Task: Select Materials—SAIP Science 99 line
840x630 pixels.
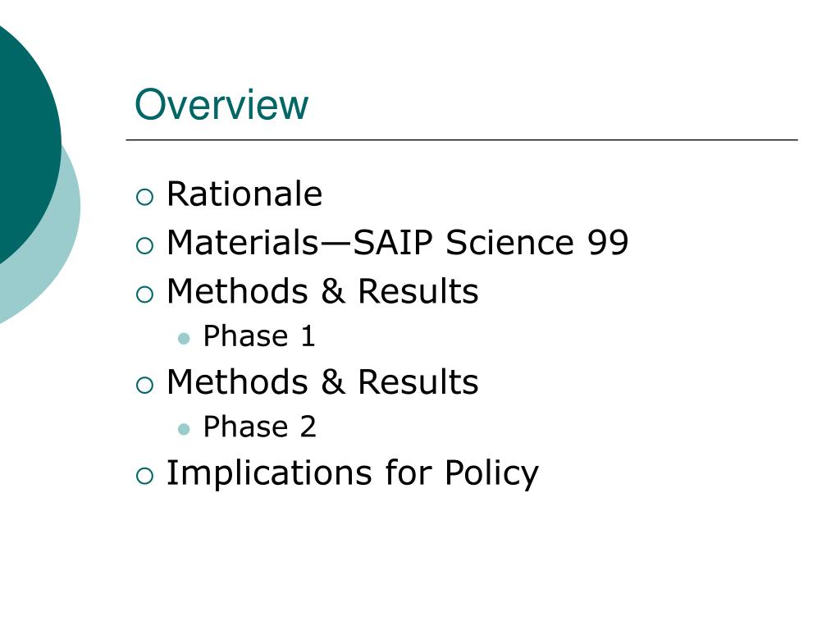Action: tap(397, 242)
